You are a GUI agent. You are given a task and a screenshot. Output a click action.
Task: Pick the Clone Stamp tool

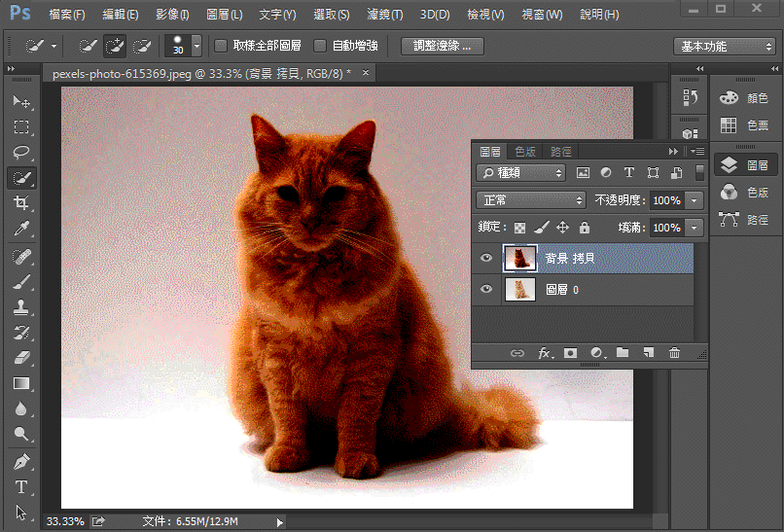(21, 307)
